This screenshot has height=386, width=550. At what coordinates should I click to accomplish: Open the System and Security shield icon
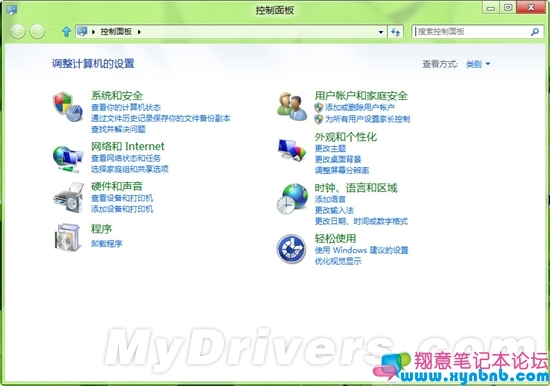coord(68,106)
